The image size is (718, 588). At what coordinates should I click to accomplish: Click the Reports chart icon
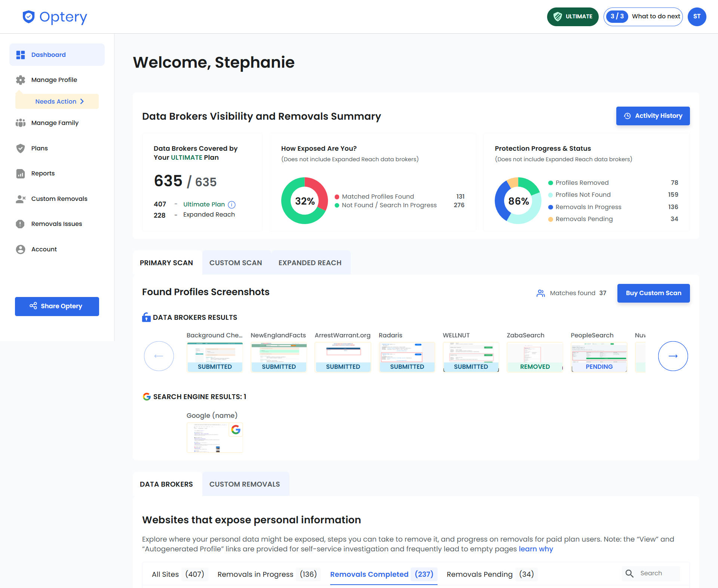(x=21, y=174)
